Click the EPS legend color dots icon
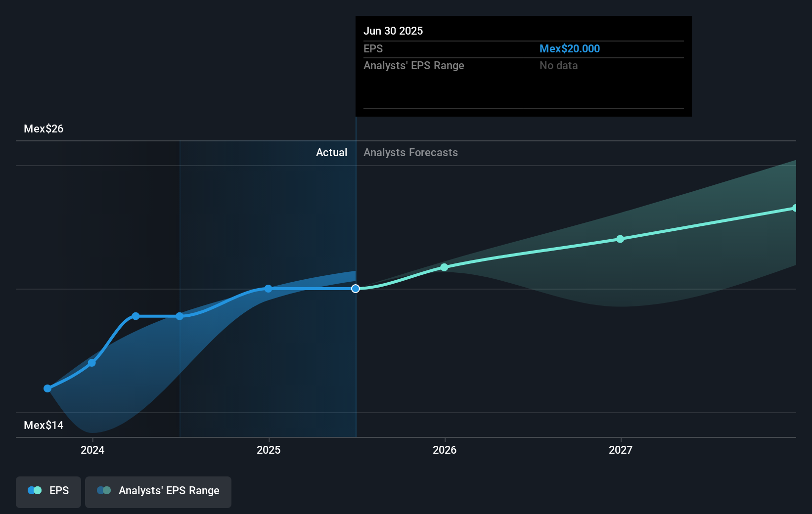 click(x=35, y=490)
